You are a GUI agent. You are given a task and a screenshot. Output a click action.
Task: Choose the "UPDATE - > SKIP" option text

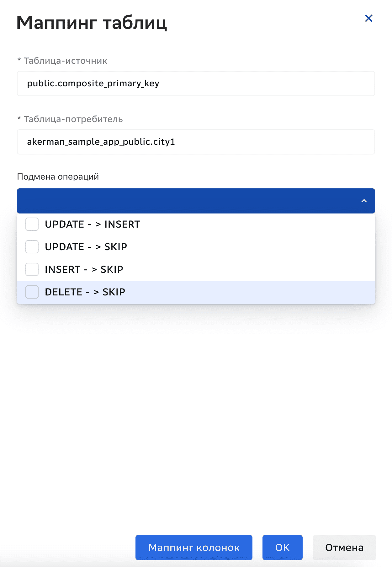coord(86,247)
